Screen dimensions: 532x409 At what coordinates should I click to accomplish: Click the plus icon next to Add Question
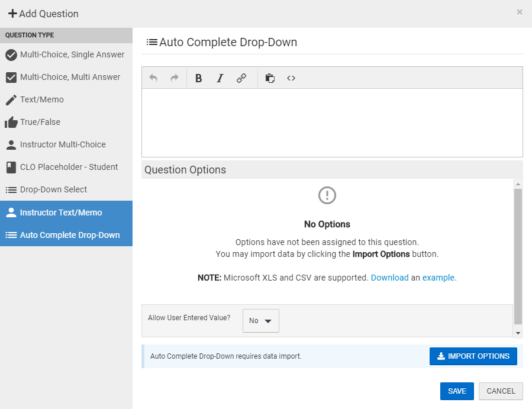12,14
